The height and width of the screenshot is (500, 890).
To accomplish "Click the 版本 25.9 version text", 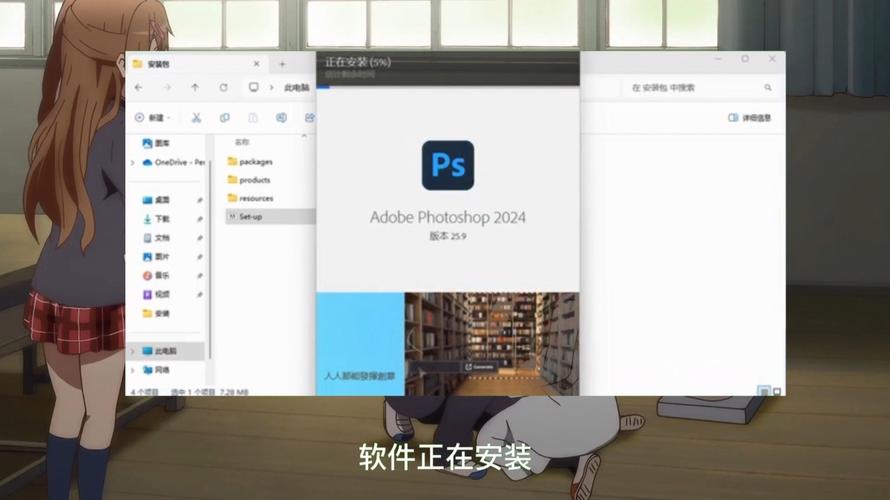I will tap(448, 236).
